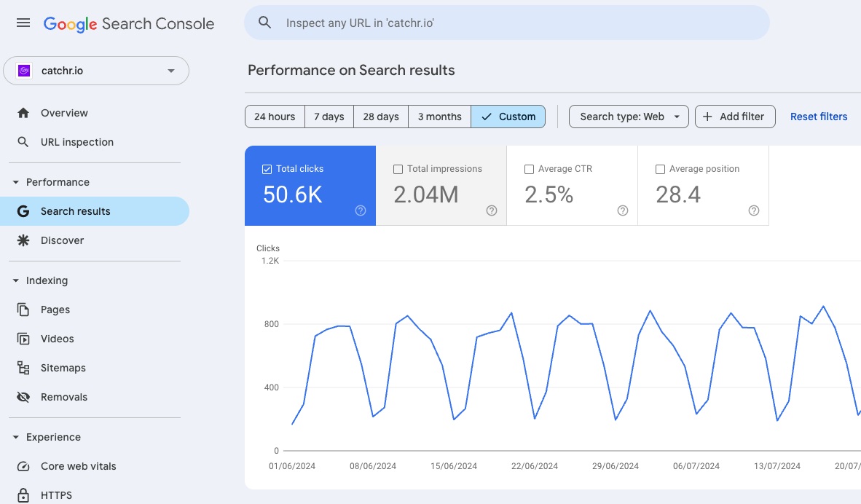
Task: Select the 7 days date range
Action: (x=329, y=117)
